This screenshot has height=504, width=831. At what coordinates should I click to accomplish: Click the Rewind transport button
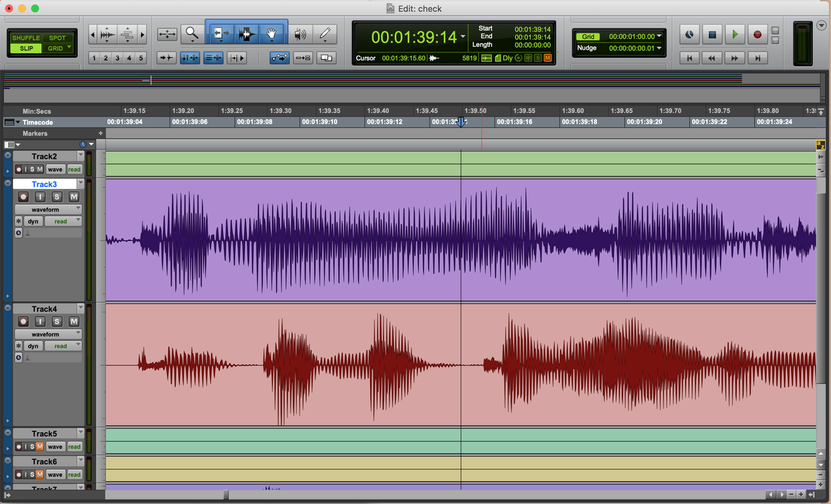(712, 59)
